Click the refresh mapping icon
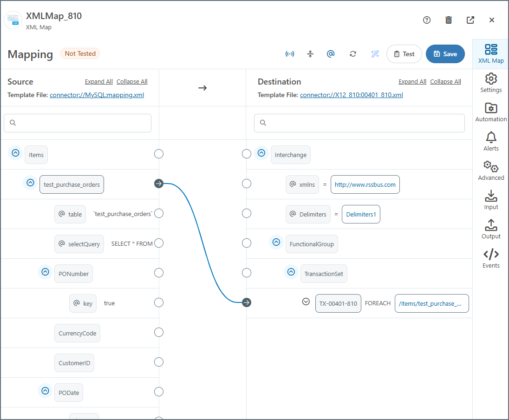This screenshot has height=420, width=509. pos(353,54)
